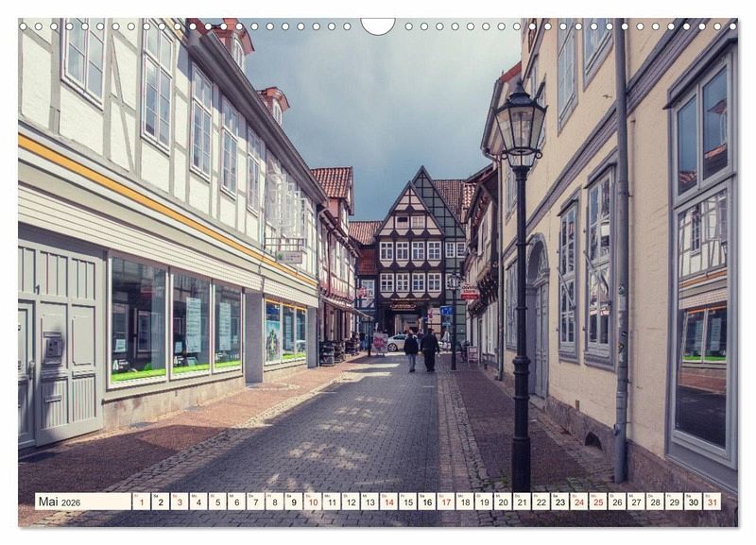Screen dimensions: 756x545
Task: Pick day 17 in the date row
Action: click(x=445, y=502)
